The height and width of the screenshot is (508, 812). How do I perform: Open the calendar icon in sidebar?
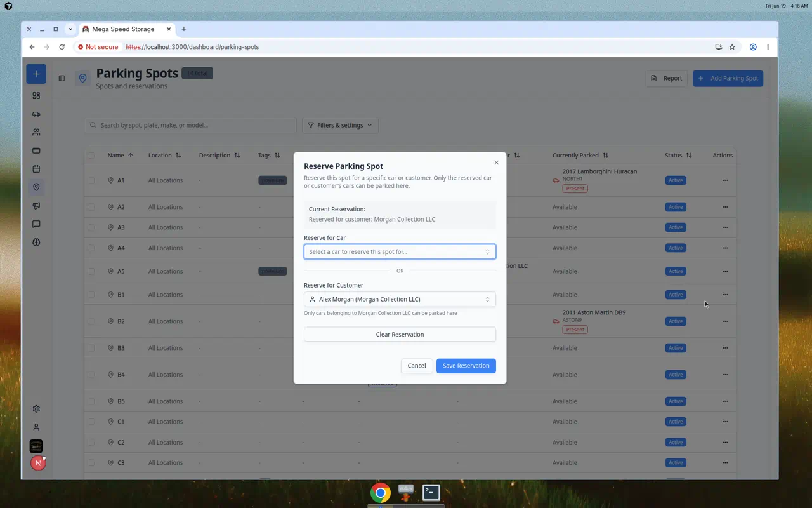tap(36, 169)
